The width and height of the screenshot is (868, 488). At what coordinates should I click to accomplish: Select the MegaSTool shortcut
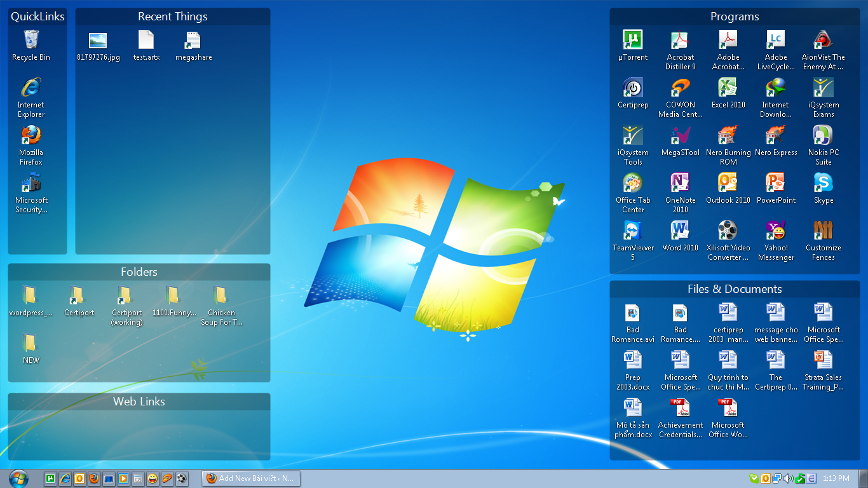(x=681, y=140)
